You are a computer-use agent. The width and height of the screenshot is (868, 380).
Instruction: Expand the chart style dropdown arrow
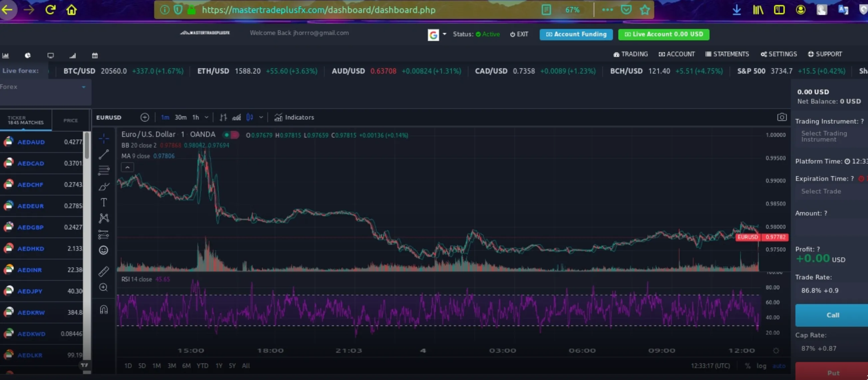pos(261,117)
